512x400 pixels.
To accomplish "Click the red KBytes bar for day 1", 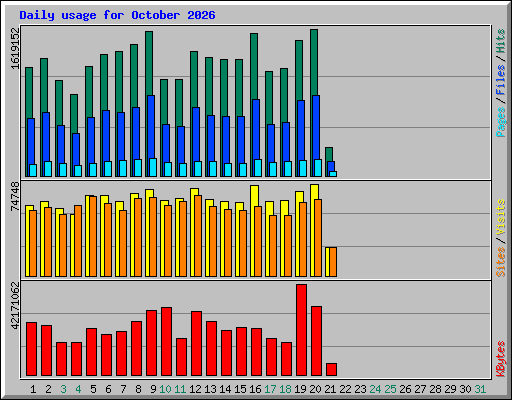I will coord(32,349).
